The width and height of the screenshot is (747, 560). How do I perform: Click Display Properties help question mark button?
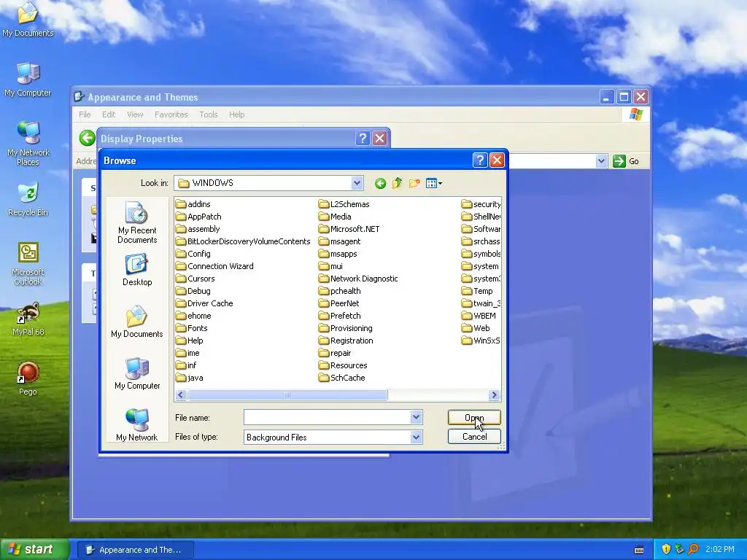[x=363, y=139]
